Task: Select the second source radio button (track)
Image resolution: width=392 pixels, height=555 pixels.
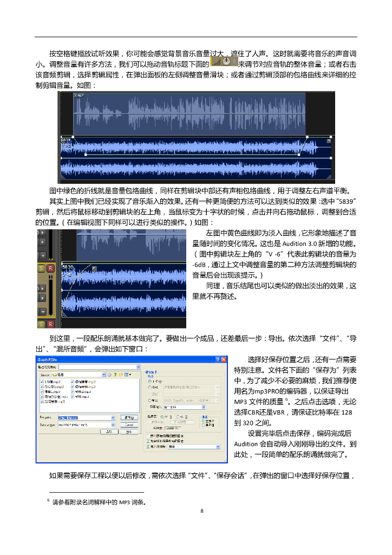Action: pyautogui.click(x=149, y=387)
